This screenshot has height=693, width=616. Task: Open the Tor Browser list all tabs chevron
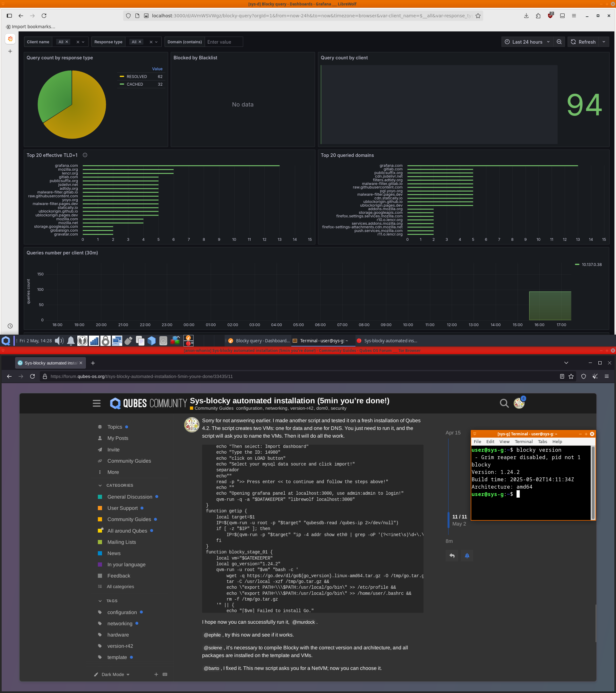566,363
